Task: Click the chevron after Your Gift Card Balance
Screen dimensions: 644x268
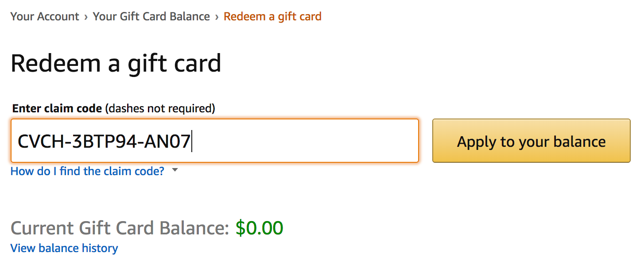Action: [217, 17]
